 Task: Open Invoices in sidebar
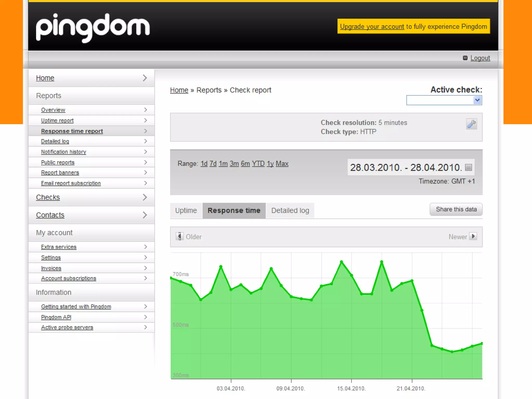[51, 268]
